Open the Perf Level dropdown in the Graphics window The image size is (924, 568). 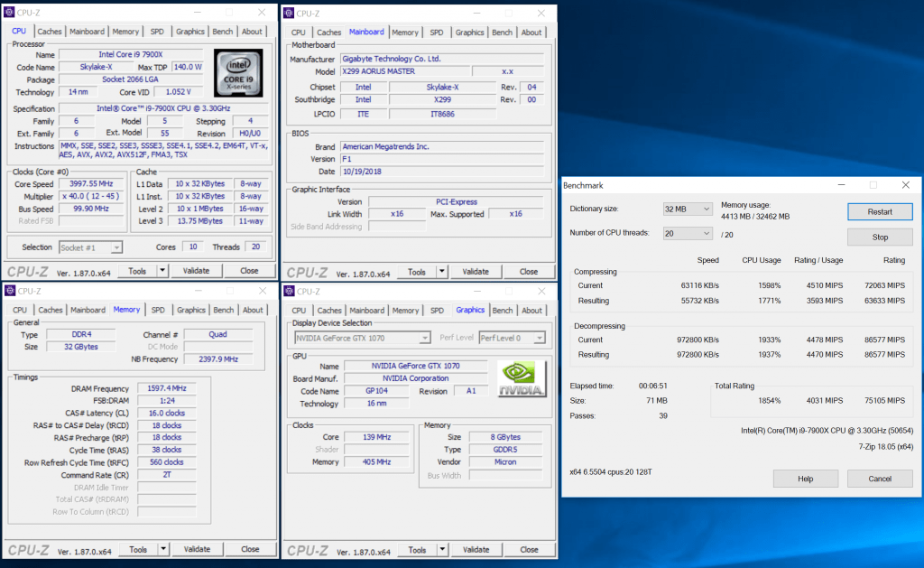511,338
